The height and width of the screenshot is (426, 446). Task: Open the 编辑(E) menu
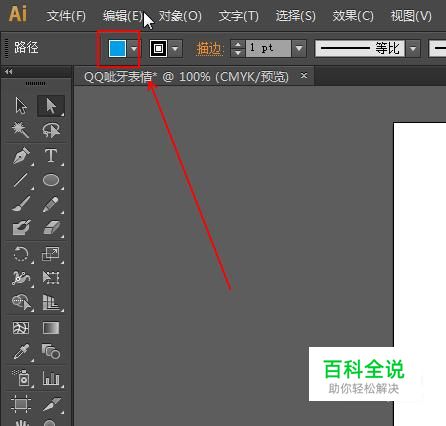(x=123, y=16)
